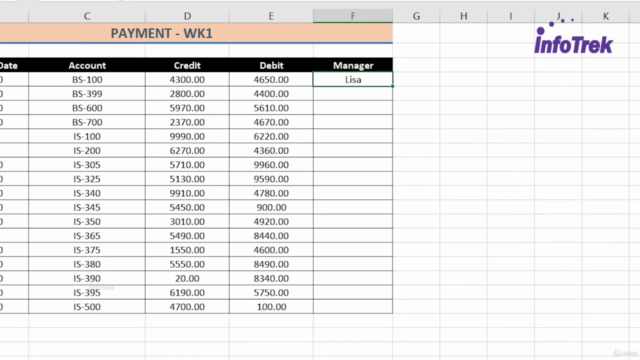This screenshot has width=640, height=360.
Task: Select credit value 5970.00
Action: (187, 108)
